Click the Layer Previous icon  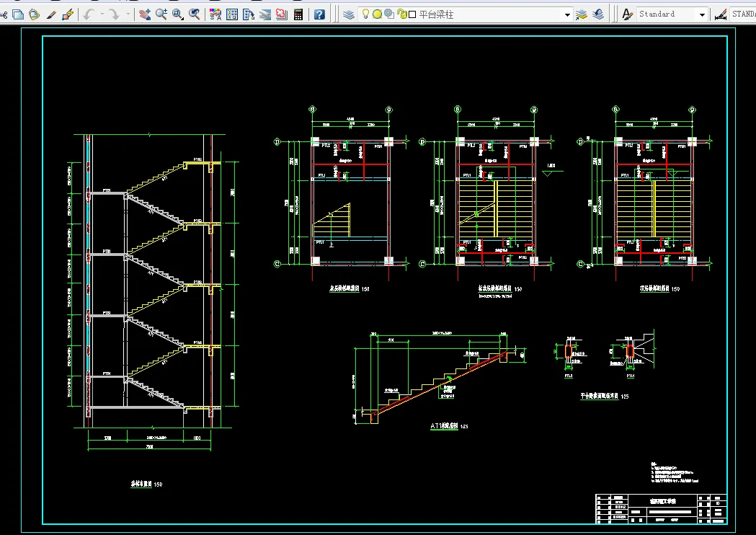click(x=598, y=14)
